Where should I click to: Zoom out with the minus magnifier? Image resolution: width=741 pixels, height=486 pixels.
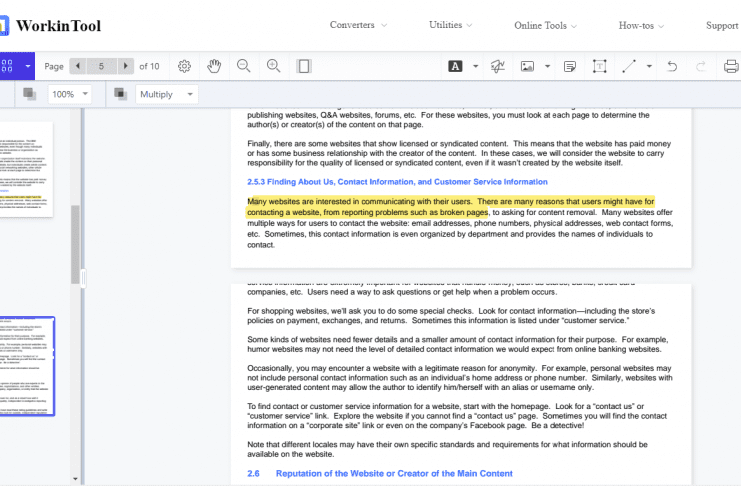pos(244,66)
